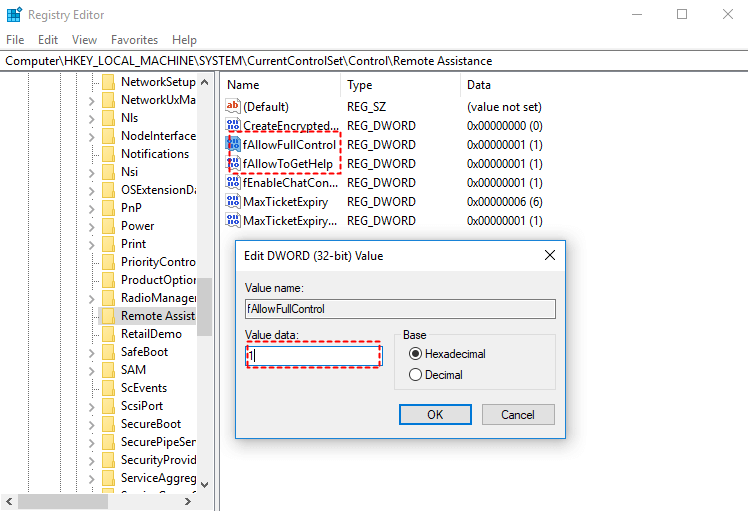Screen dimensions: 748x511
Task: Open the File menu
Action: click(15, 40)
